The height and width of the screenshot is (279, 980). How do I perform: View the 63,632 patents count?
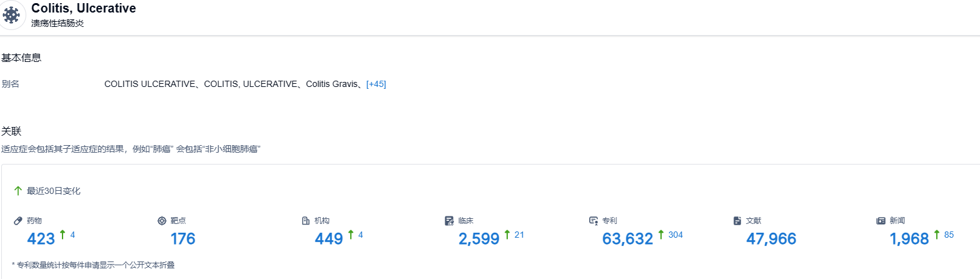click(627, 238)
